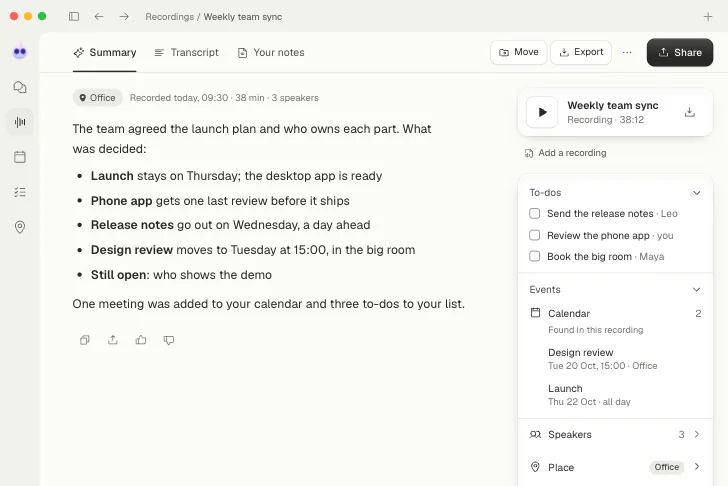
Task: Open the chats icon in sidebar
Action: click(x=20, y=87)
